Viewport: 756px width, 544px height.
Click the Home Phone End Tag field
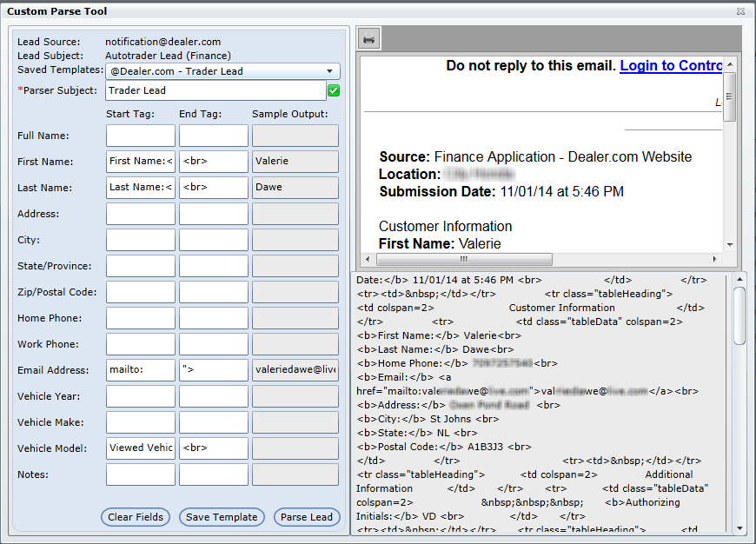214,318
